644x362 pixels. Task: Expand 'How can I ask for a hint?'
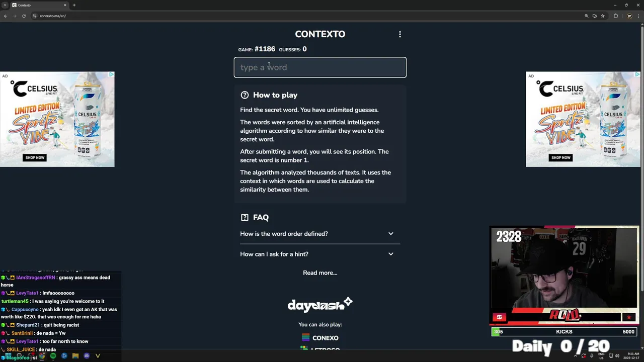[x=320, y=254]
